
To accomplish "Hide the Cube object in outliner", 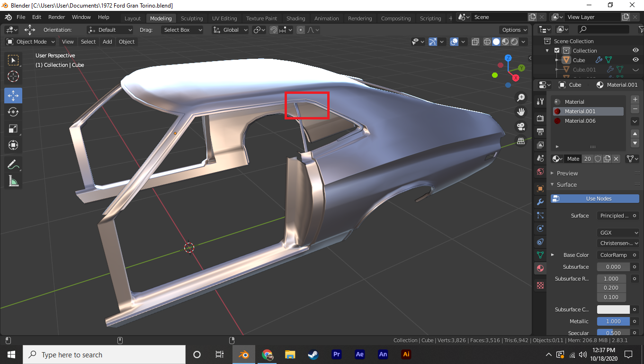I will (635, 60).
